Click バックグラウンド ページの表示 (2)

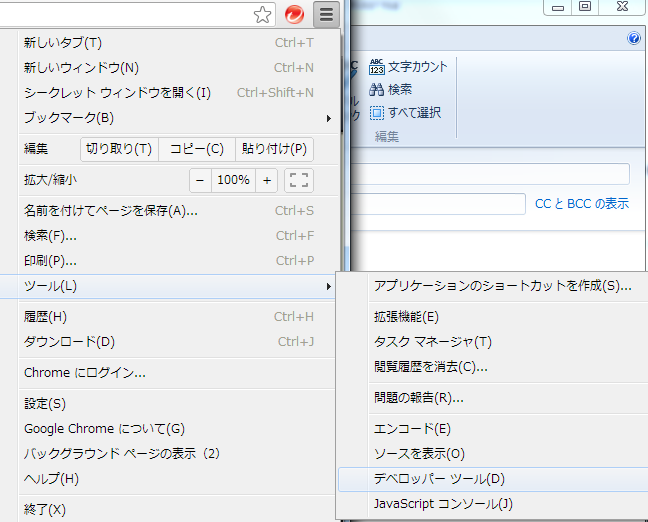[x=178, y=454]
